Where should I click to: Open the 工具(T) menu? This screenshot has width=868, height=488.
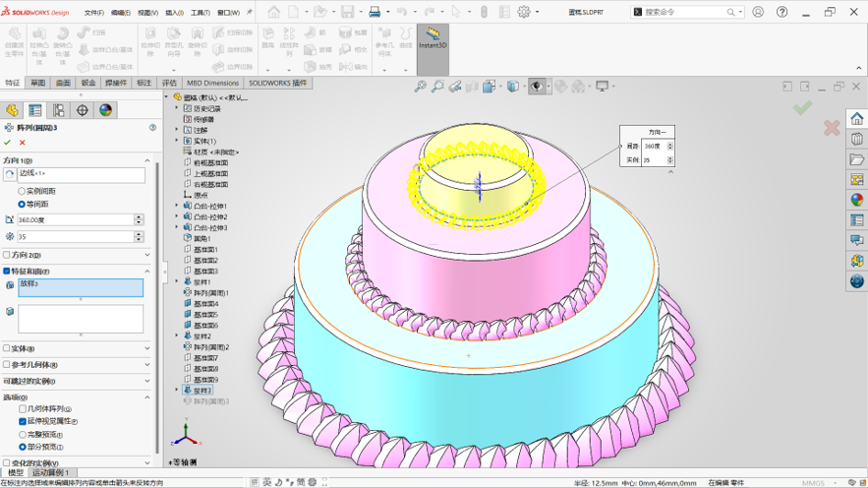point(200,12)
